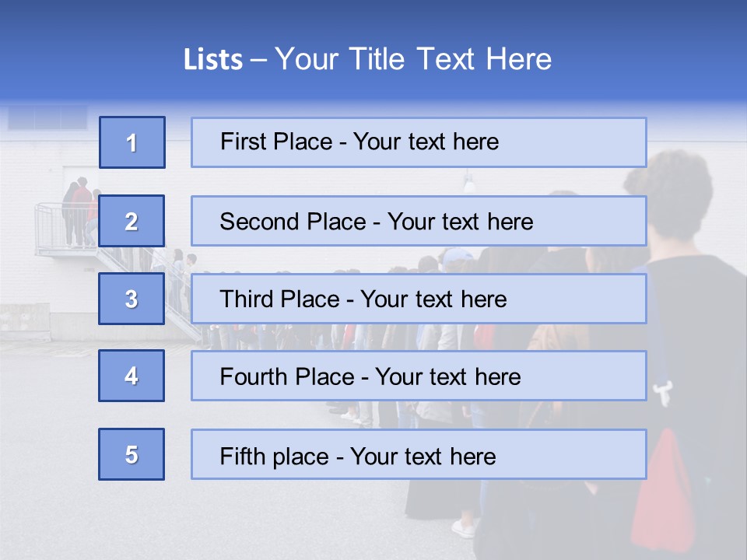Viewport: 747px width, 560px height.
Task: Click the "Fifth place - Your text here" box
Action: coord(419,455)
